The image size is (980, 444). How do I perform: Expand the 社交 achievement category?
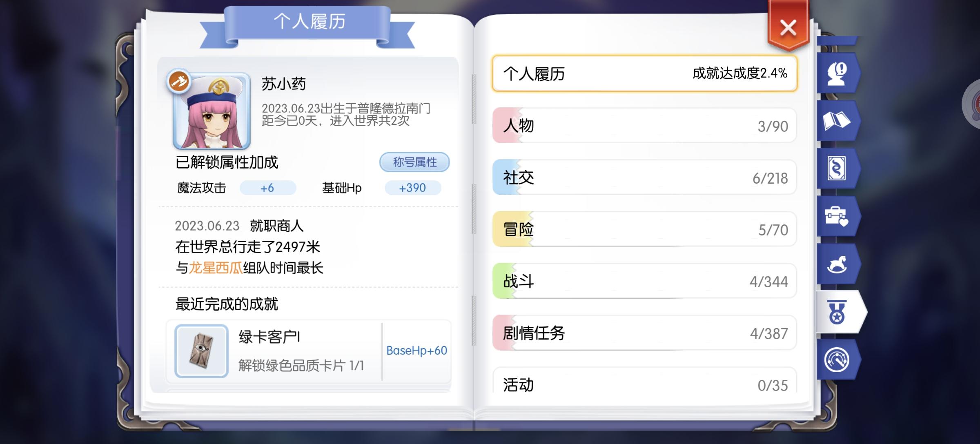pyautogui.click(x=644, y=178)
